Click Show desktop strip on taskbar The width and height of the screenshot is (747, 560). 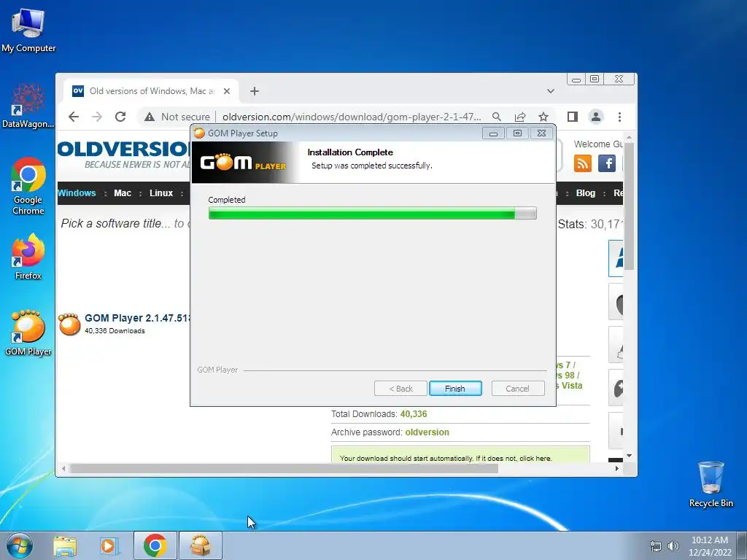[x=742, y=545]
